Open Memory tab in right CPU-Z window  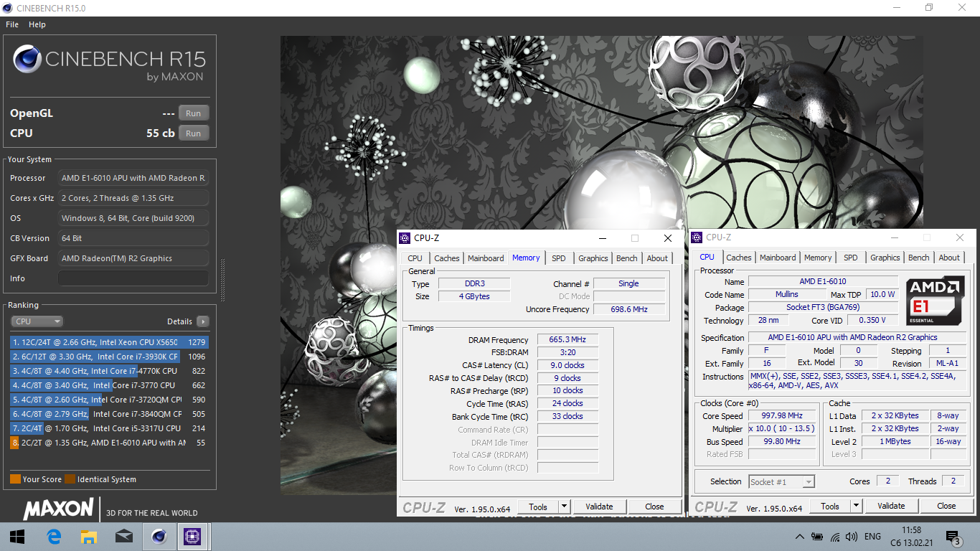pyautogui.click(x=818, y=258)
